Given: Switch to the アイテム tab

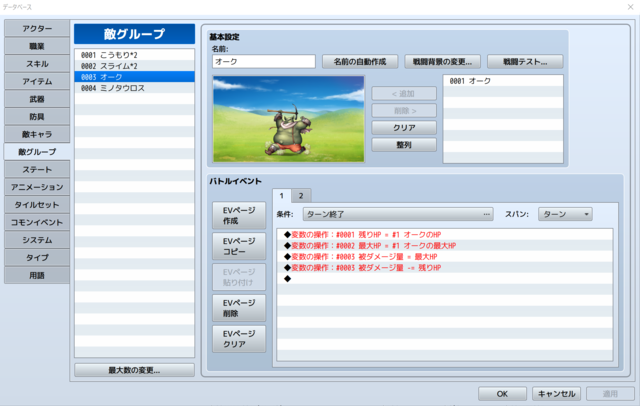Looking at the screenshot, I should click(x=37, y=81).
